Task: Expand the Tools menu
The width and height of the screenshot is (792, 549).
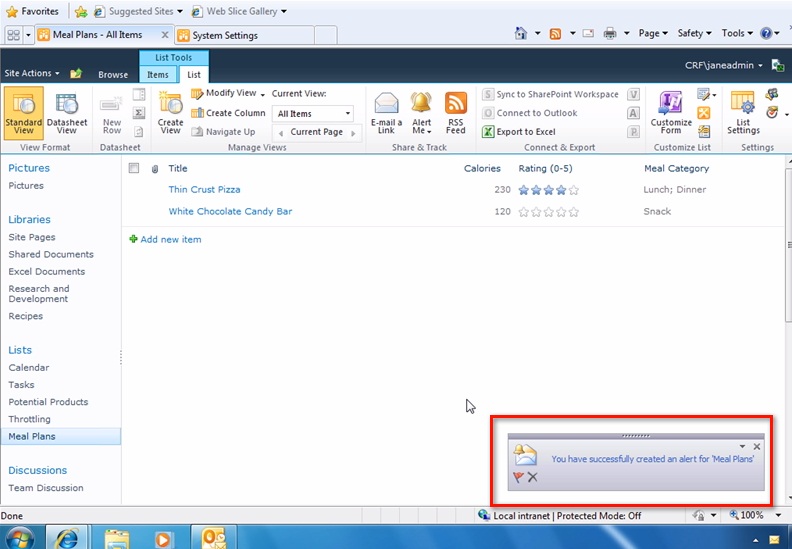Action: point(737,33)
